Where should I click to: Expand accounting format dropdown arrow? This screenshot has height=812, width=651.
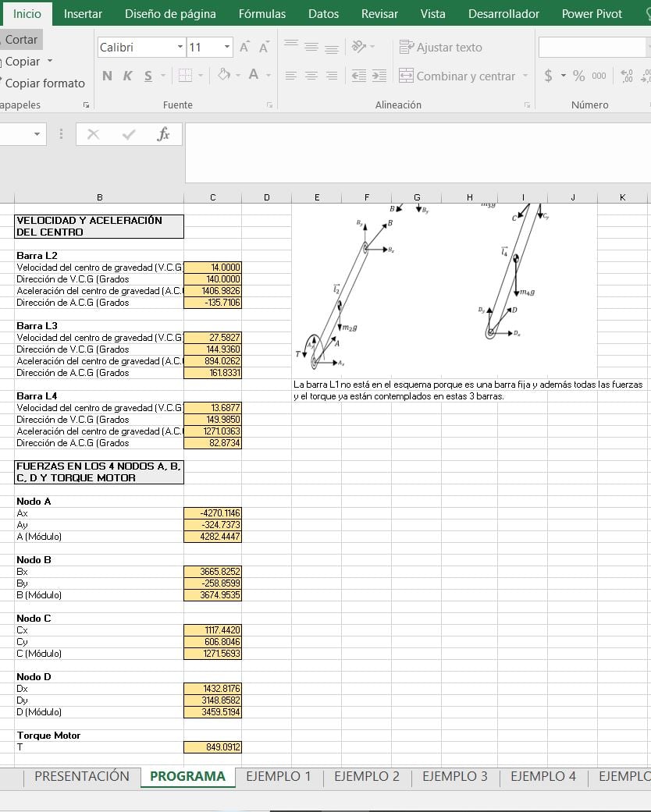point(564,76)
